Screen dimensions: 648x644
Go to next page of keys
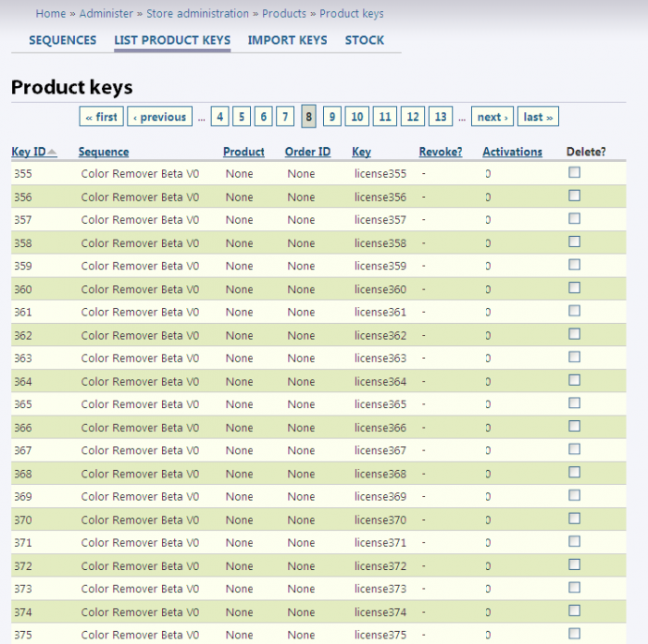click(x=492, y=117)
